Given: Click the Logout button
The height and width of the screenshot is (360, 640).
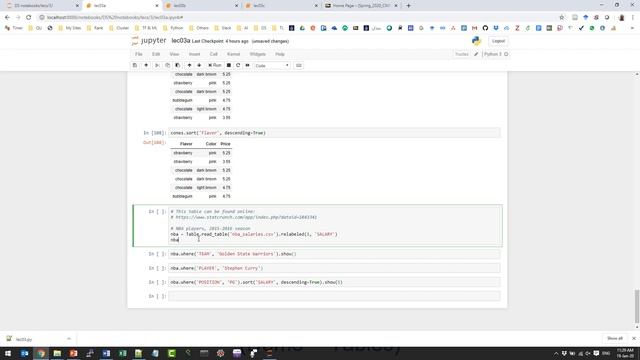Looking at the screenshot, I should [498, 41].
